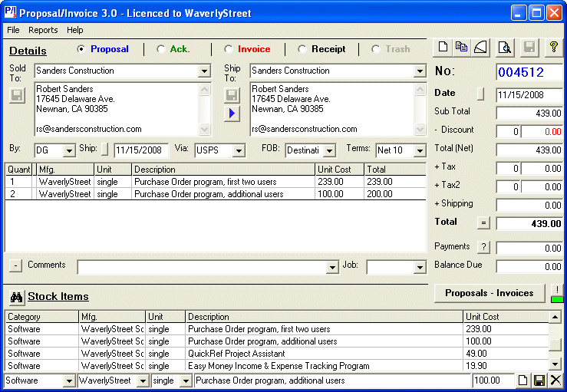Select the Invoice radio button
This screenshot has width=567, height=392.
228,49
